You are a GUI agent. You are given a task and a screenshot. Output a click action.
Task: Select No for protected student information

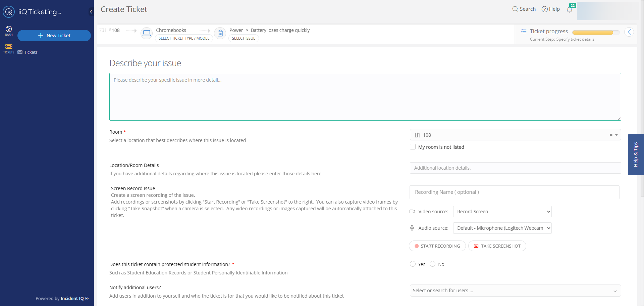[433, 264]
